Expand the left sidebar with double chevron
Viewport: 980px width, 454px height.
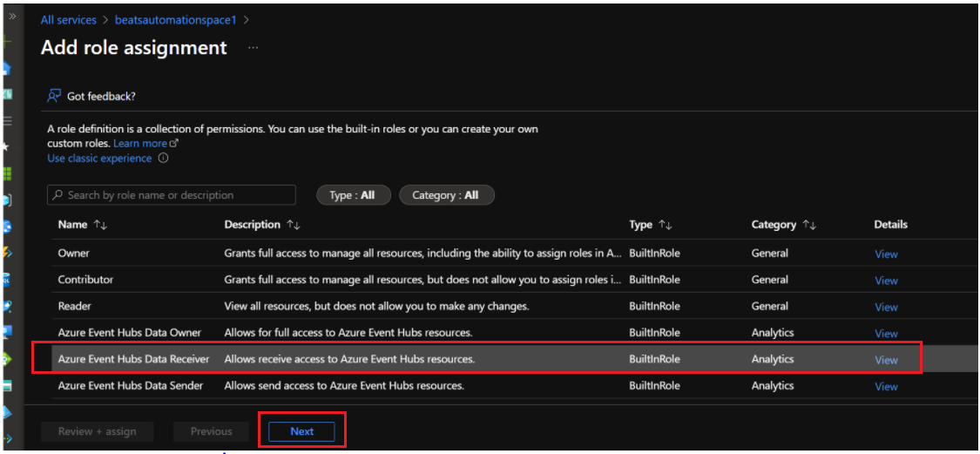(x=11, y=16)
